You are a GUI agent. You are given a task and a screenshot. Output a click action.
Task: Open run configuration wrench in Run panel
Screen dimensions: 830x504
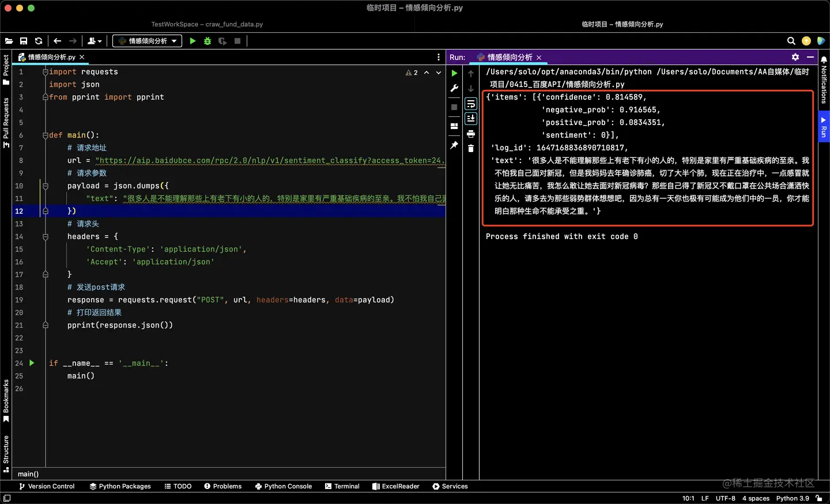tap(454, 89)
